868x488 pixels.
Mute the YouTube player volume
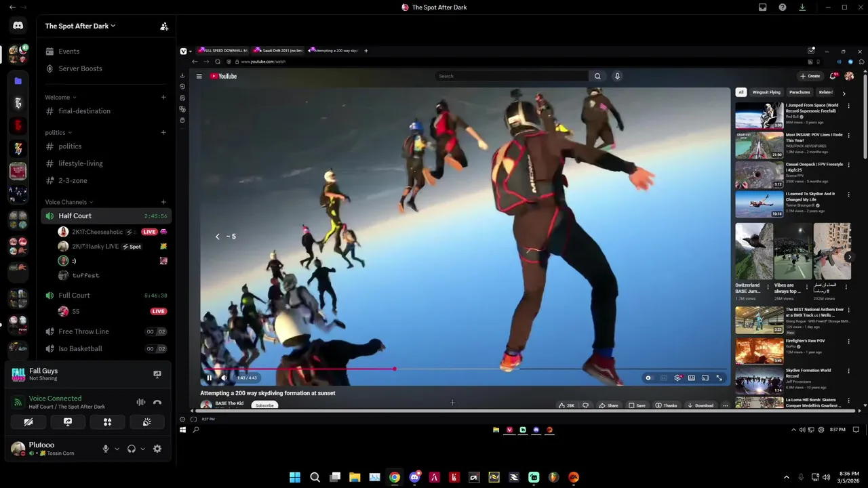224,378
